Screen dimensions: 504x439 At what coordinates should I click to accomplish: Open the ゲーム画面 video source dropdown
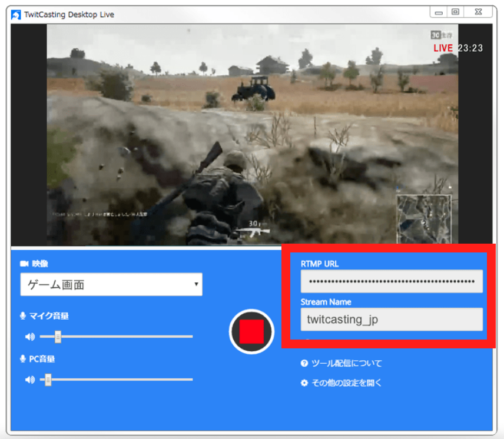coord(111,285)
